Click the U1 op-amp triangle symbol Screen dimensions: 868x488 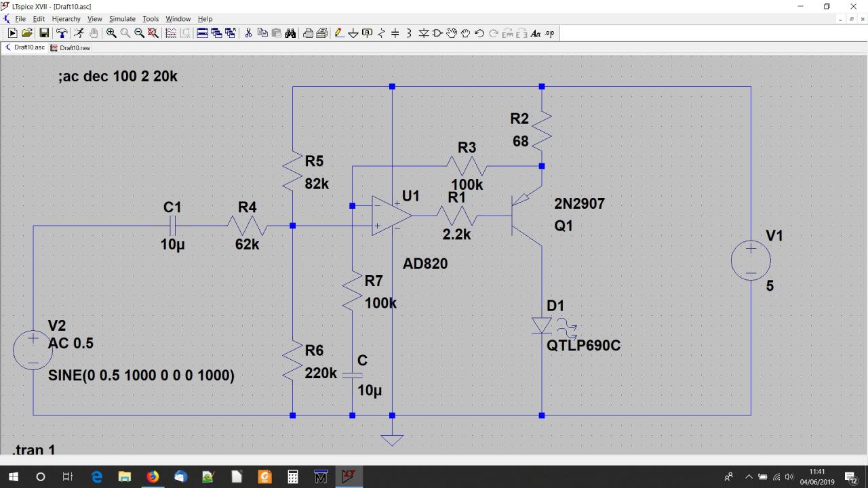(391, 216)
